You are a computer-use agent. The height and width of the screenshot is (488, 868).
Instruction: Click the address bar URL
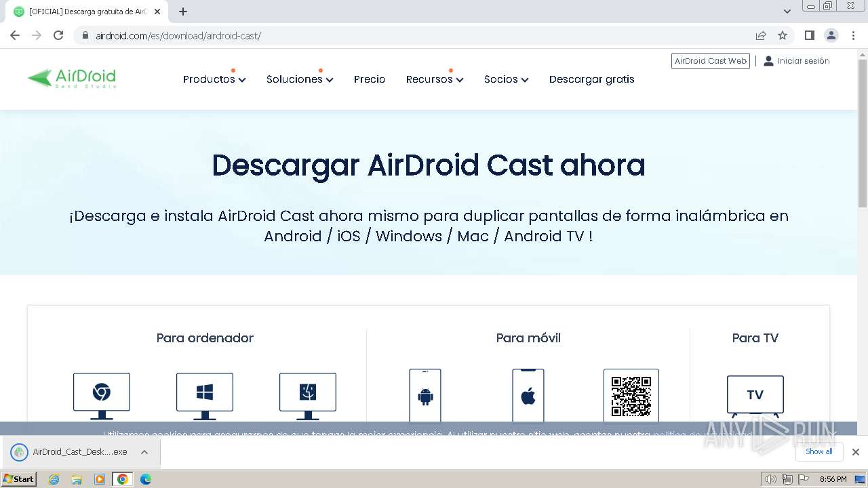click(178, 35)
